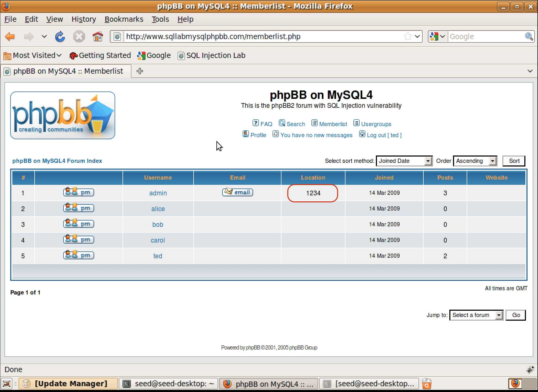Image resolution: width=538 pixels, height=392 pixels.
Task: Click the email icon for admin
Action: 237,192
